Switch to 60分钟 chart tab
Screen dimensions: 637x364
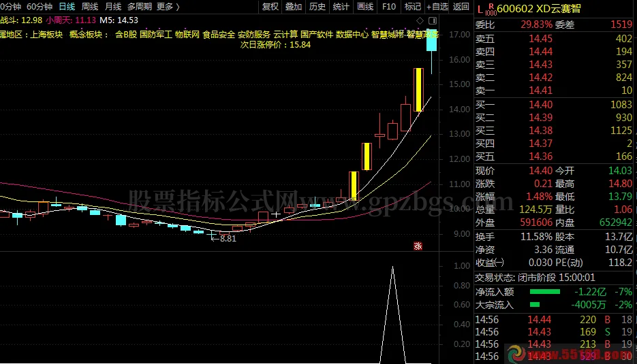(40, 7)
